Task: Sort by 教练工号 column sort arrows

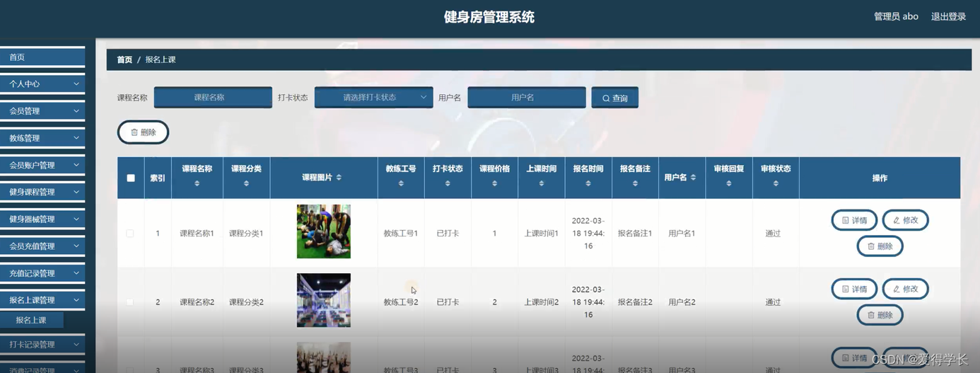Action: click(x=401, y=183)
